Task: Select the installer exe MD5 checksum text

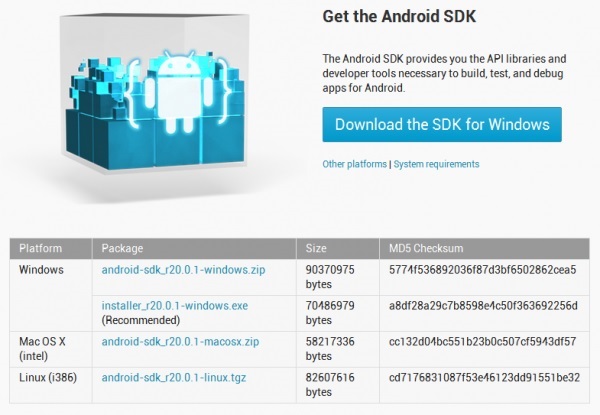Action: point(483,306)
